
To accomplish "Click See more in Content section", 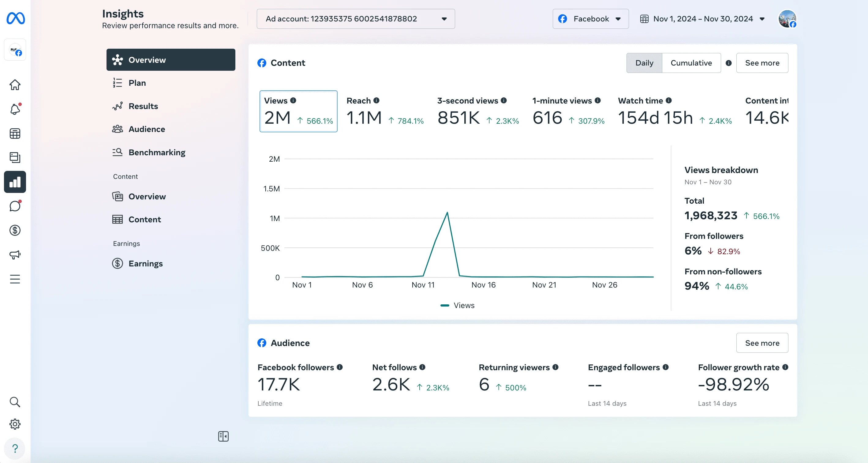I will tap(762, 63).
